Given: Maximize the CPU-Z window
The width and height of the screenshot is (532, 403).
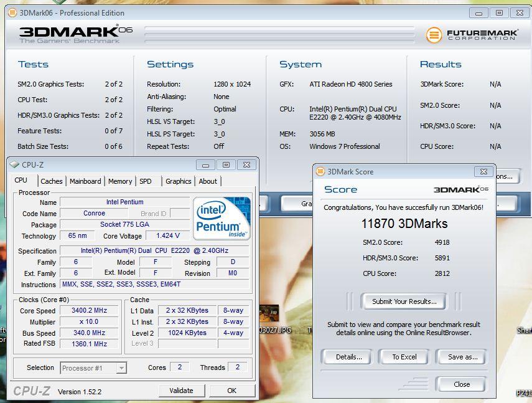Looking at the screenshot, I should 226,165.
